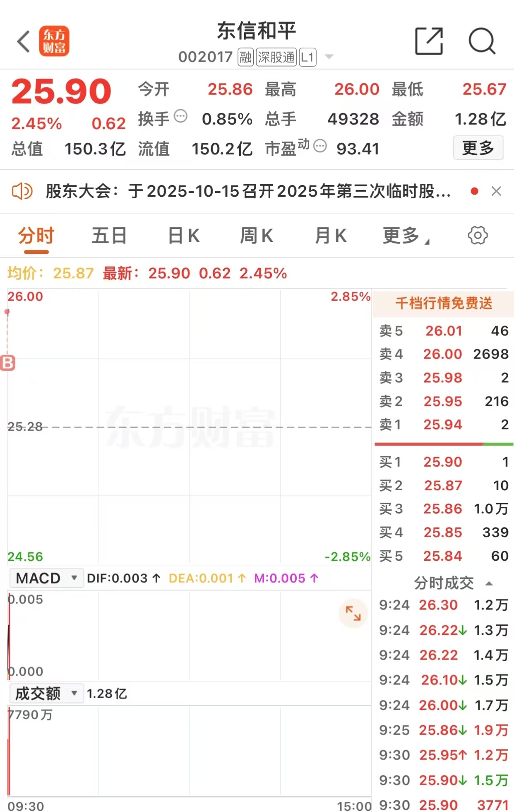Tap the B marker on chart
Image resolution: width=514 pixels, height=812 pixels.
tap(7, 363)
